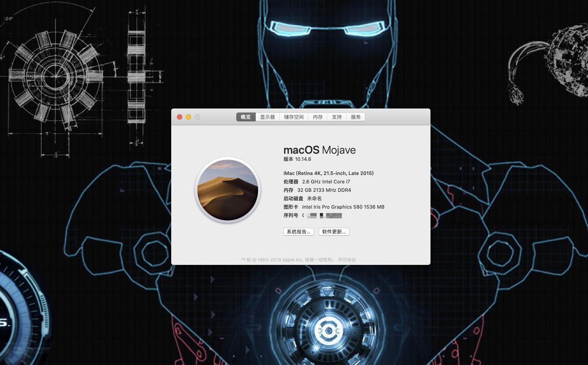
Task: Click the macOS Mojave heading
Action: 319,150
